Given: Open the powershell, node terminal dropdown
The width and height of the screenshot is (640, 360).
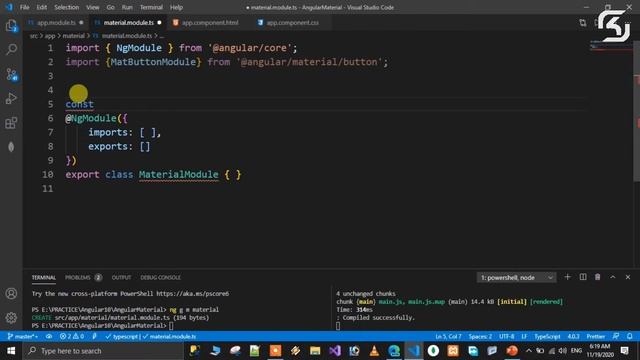Looking at the screenshot, I should point(516,278).
